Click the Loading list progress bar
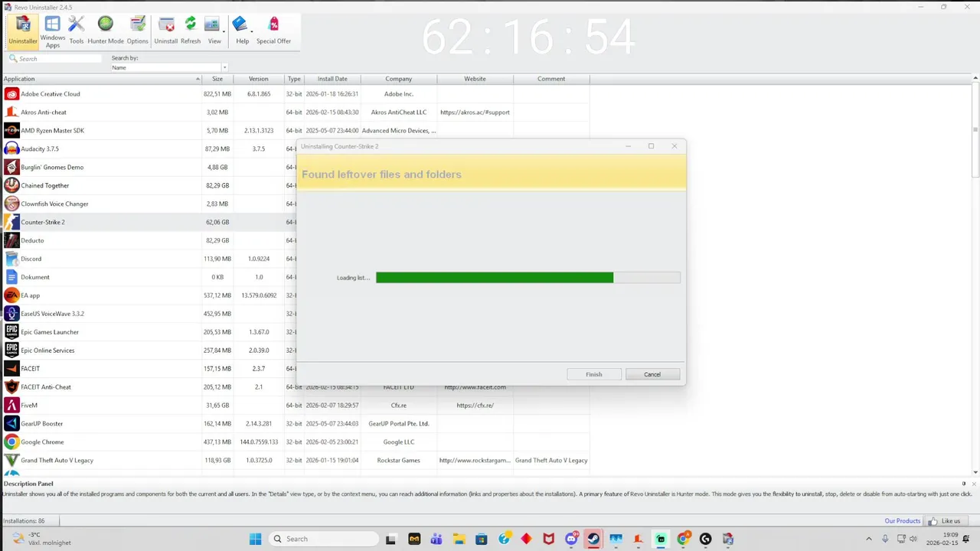980x551 pixels. click(x=528, y=278)
